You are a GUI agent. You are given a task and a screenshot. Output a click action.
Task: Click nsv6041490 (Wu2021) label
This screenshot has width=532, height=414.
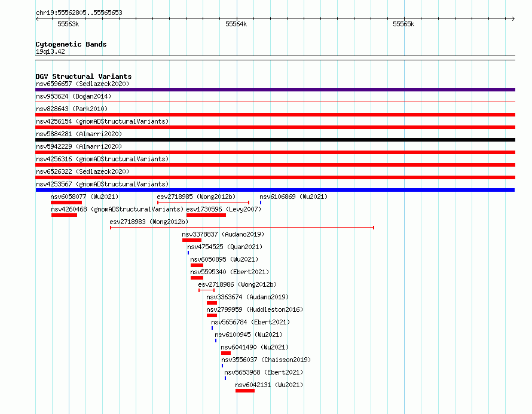[255, 347]
